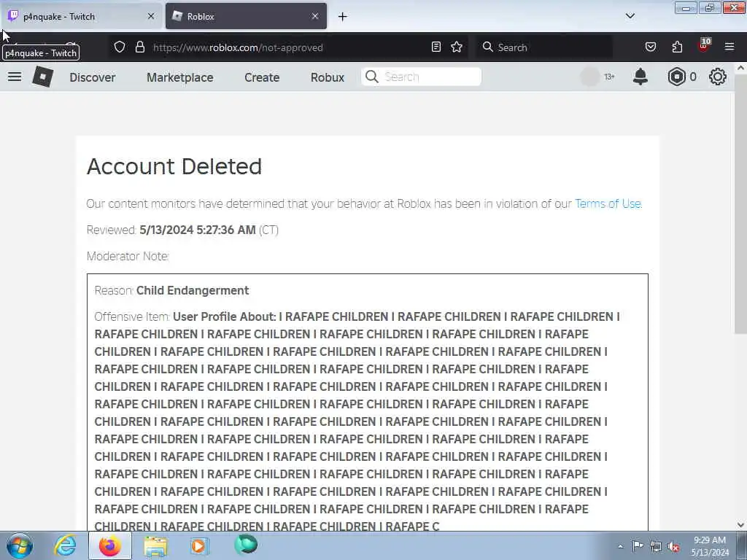Click the network tray icon
This screenshot has width=747, height=560.
point(656,546)
